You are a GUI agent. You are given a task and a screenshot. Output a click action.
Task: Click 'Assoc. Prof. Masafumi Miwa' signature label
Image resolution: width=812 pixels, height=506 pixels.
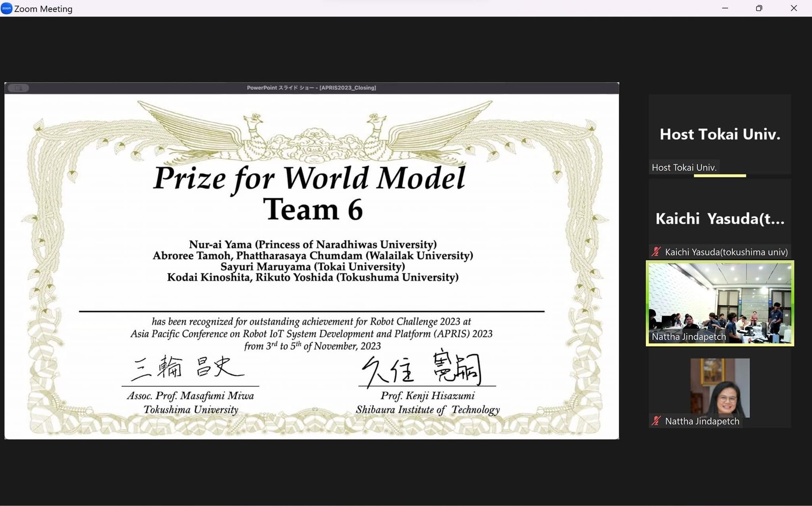coord(190,396)
